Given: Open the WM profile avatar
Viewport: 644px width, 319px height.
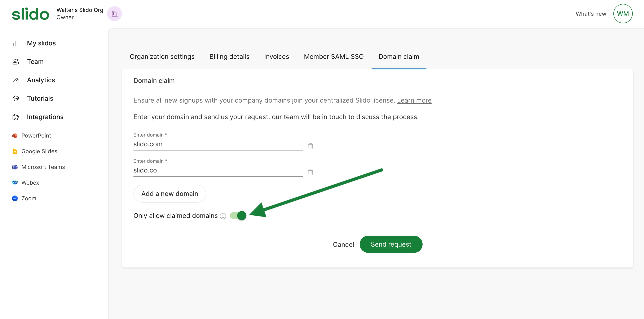Looking at the screenshot, I should [x=622, y=14].
